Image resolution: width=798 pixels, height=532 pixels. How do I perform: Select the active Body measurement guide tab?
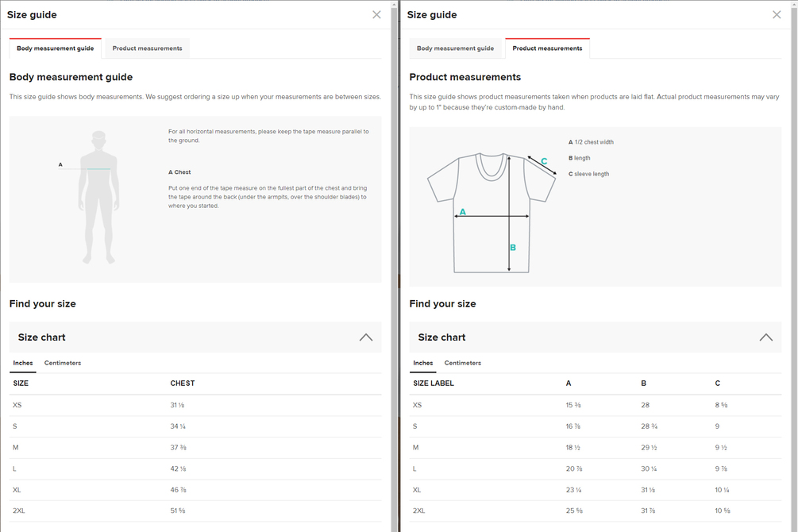tap(56, 48)
